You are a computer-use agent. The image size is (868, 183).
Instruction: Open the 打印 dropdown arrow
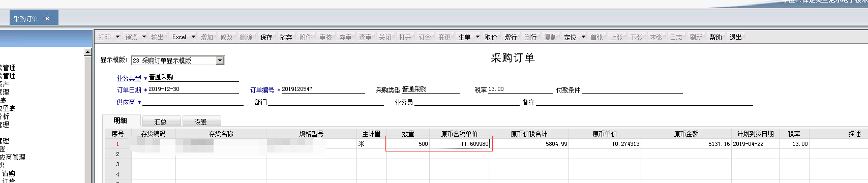[x=117, y=37]
